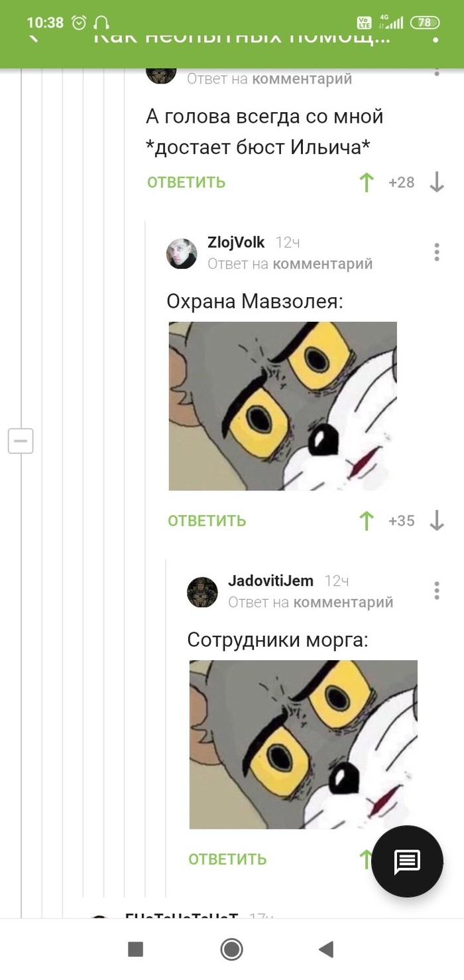464x980 pixels.
Task: Downvote the comment rated +35
Action: coord(437,521)
